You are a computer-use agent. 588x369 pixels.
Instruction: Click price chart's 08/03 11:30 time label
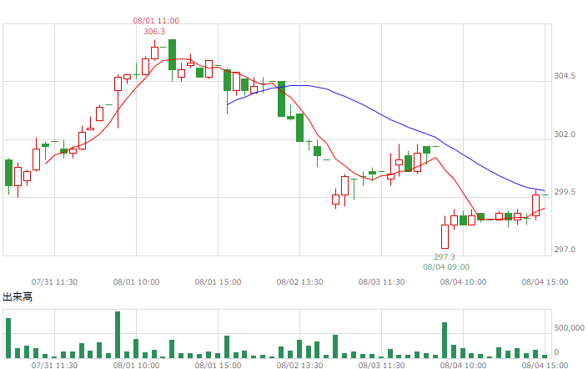click(381, 282)
